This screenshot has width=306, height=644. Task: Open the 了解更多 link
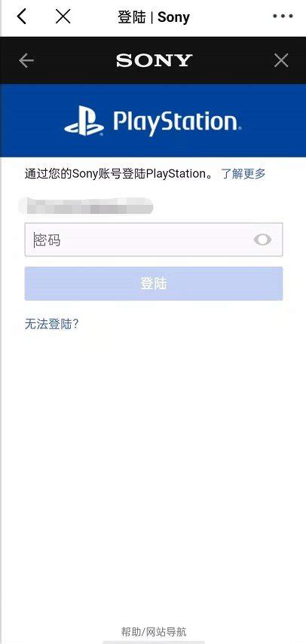[243, 174]
